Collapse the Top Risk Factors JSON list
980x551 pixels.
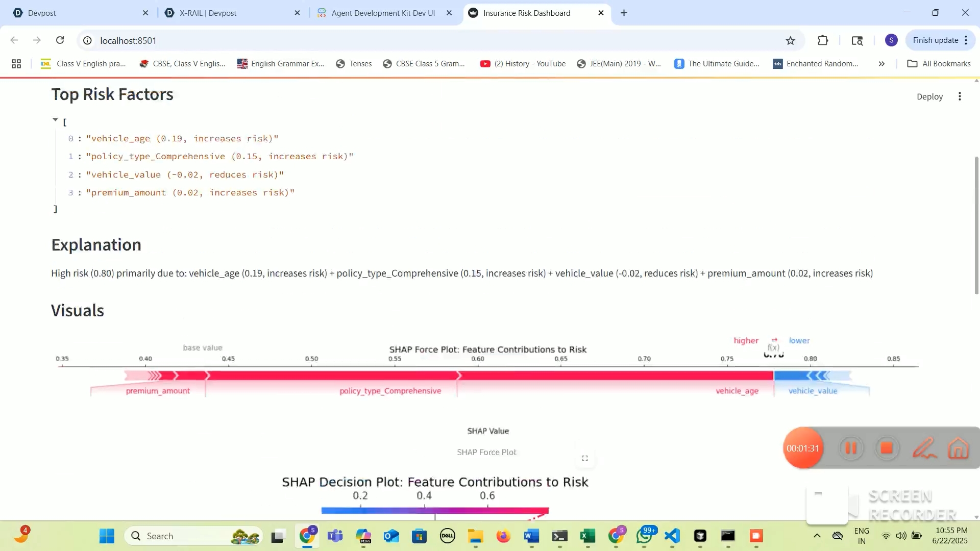pos(55,120)
